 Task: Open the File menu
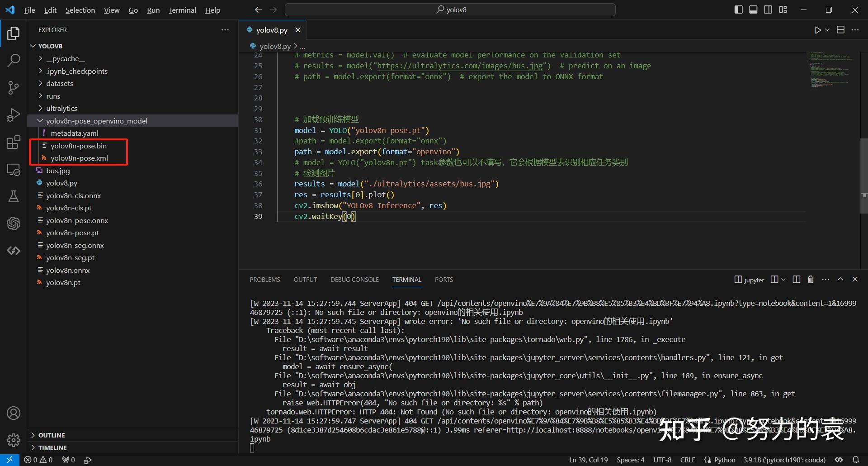[30, 10]
